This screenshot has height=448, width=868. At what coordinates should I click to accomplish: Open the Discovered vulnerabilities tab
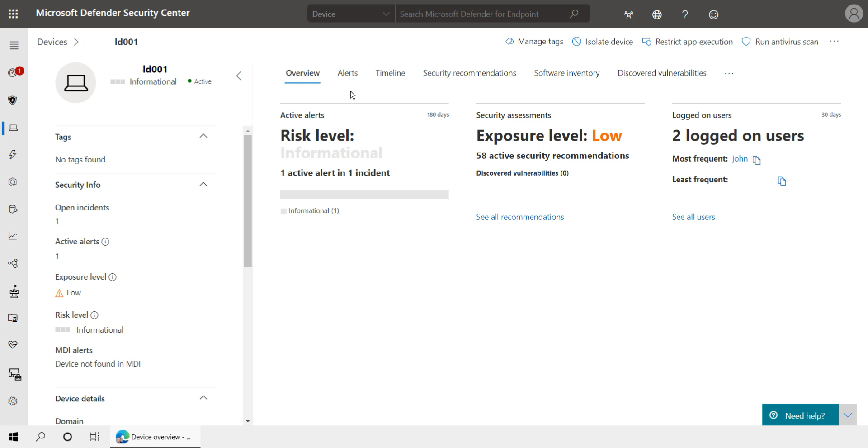click(662, 73)
